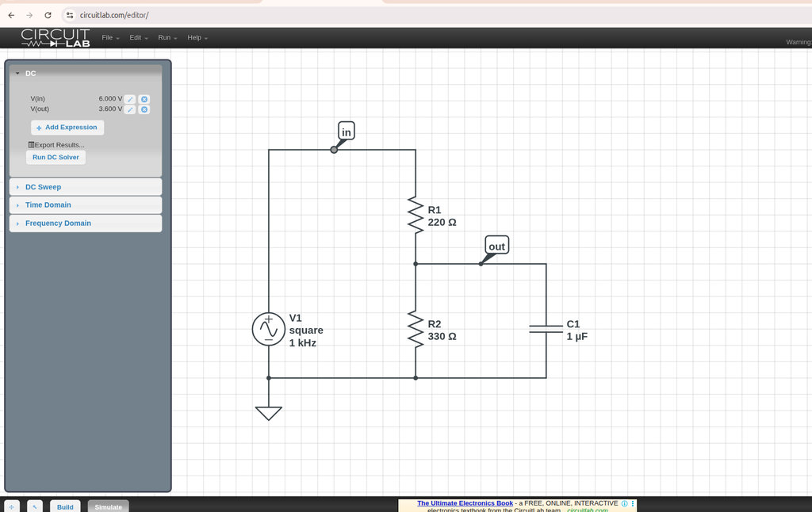Expand the Frequency Domain section
Screen dimensions: 812x512
86,224
